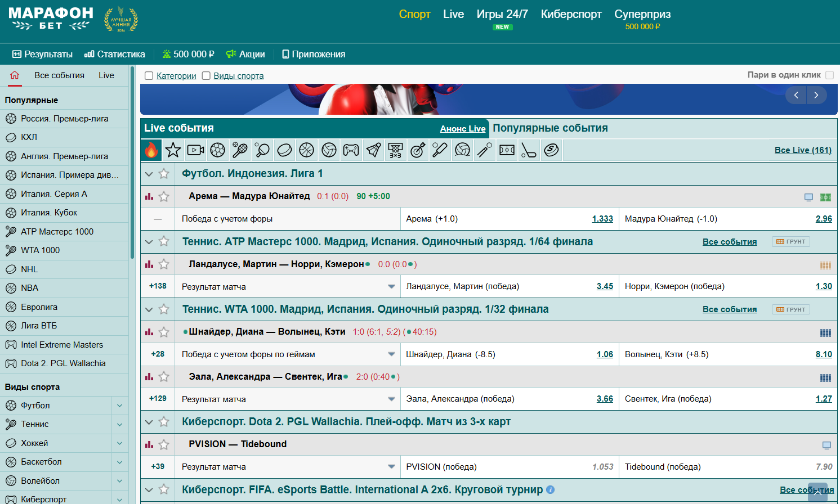This screenshot has width=840, height=504.
Task: Click the sidebar vertical scrollbar
Action: (x=132, y=162)
